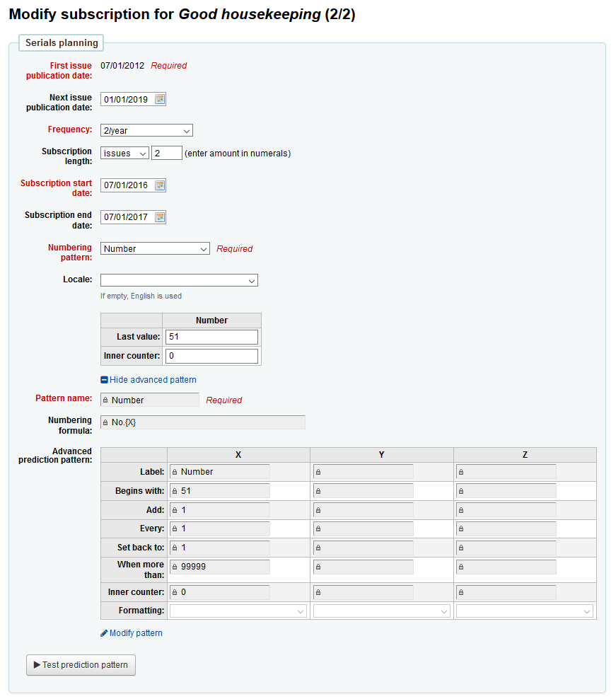Viewport: 616px width, 699px height.
Task: Open calendar picker for subscription end date
Action: click(160, 217)
